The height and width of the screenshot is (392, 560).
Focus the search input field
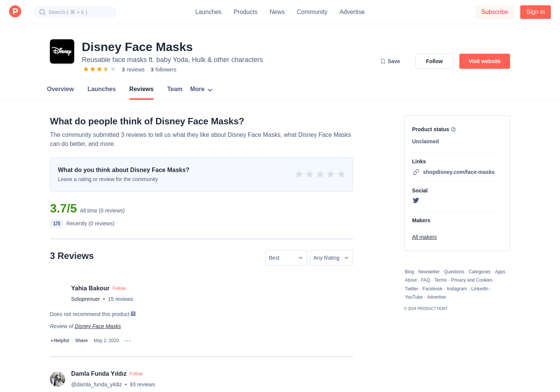coord(75,12)
